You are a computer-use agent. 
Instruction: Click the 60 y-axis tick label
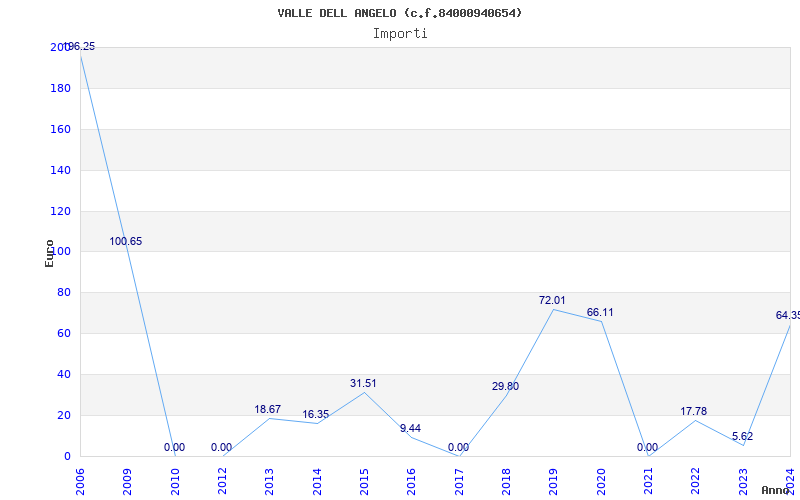(x=63, y=333)
